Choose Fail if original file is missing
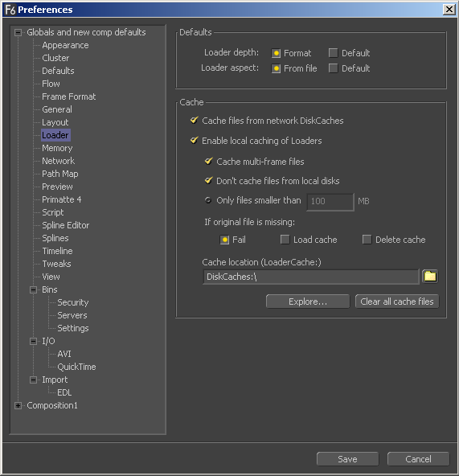Image resolution: width=459 pixels, height=476 pixels. click(x=224, y=240)
